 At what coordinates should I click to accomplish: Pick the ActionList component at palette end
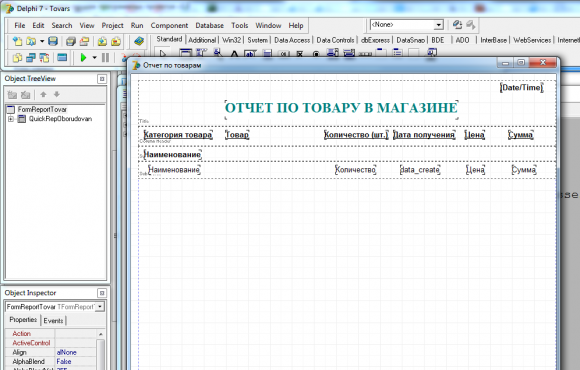click(431, 53)
